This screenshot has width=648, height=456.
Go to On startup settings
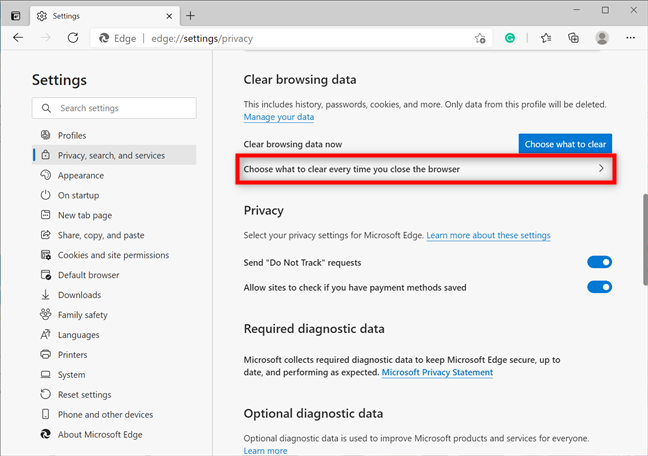pyautogui.click(x=114, y=195)
